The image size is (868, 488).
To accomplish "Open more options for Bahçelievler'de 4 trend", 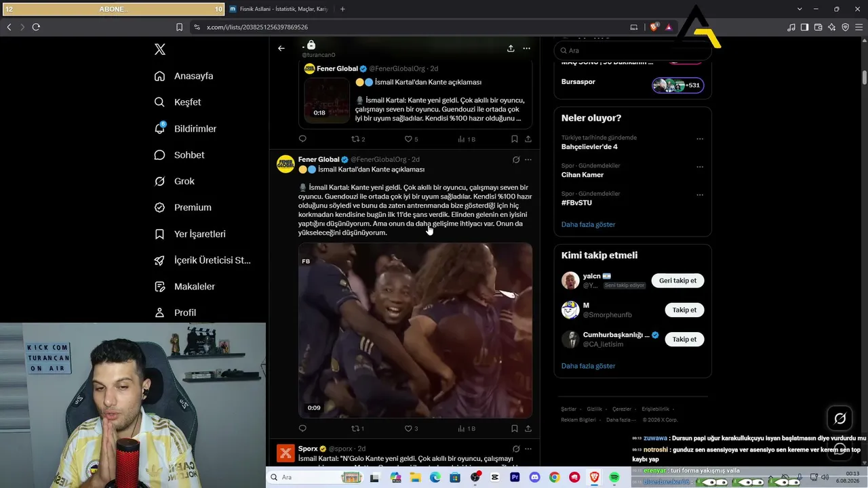I will tap(700, 139).
